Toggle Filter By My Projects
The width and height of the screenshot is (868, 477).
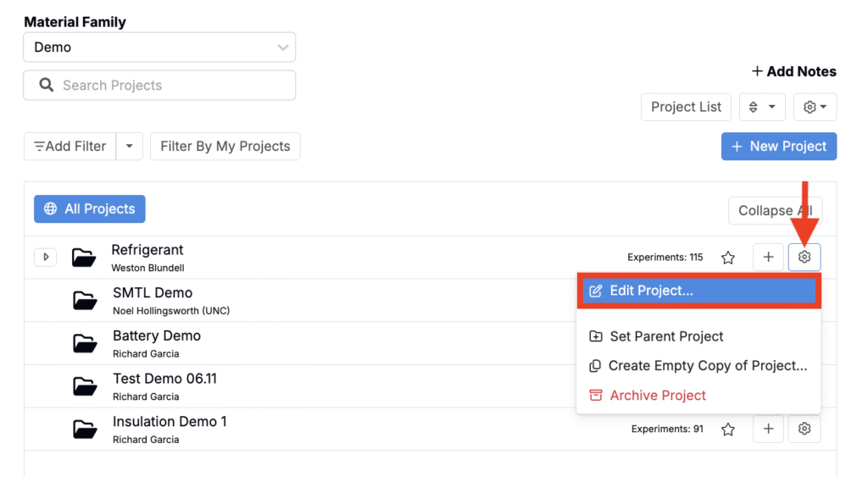[x=225, y=146]
